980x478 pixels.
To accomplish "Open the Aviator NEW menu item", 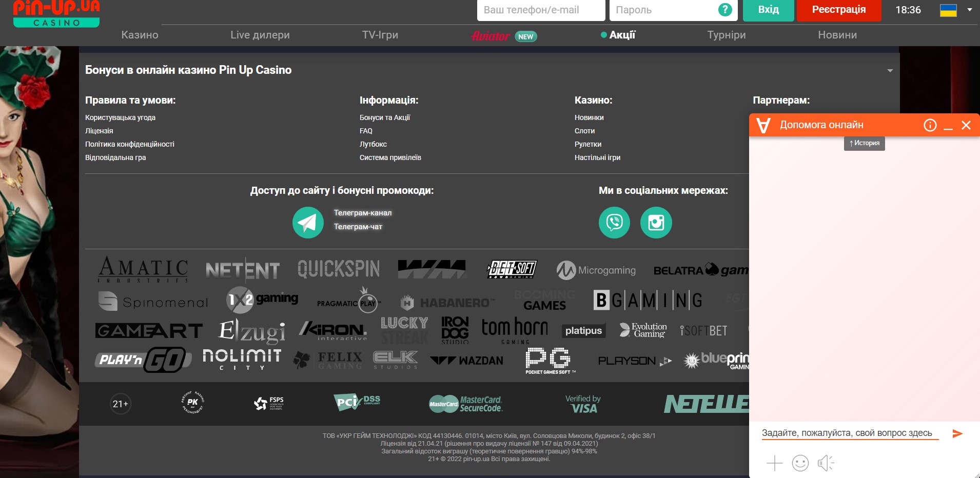I will tap(504, 36).
